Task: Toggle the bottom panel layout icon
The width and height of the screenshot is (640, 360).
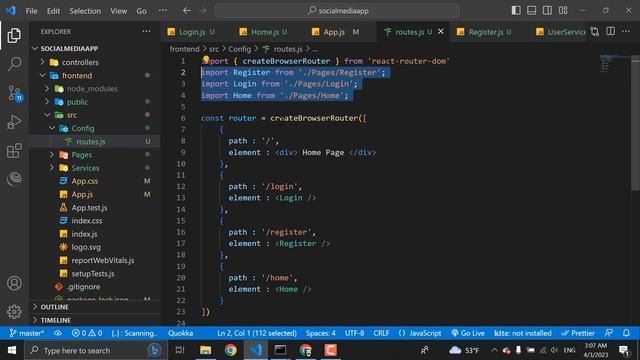Action: [531, 11]
